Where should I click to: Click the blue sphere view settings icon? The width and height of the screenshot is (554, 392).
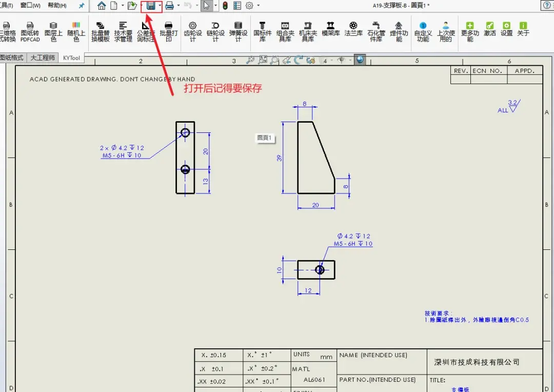[360, 60]
